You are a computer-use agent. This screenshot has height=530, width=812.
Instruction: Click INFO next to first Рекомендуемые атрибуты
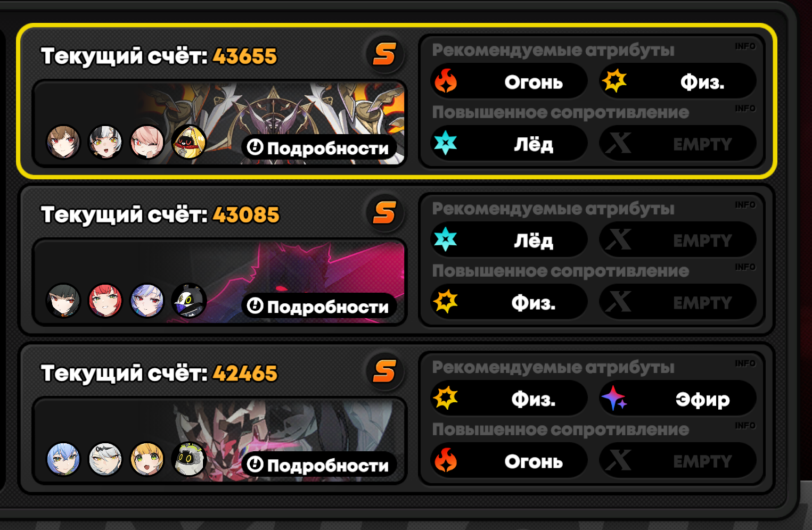pyautogui.click(x=745, y=46)
